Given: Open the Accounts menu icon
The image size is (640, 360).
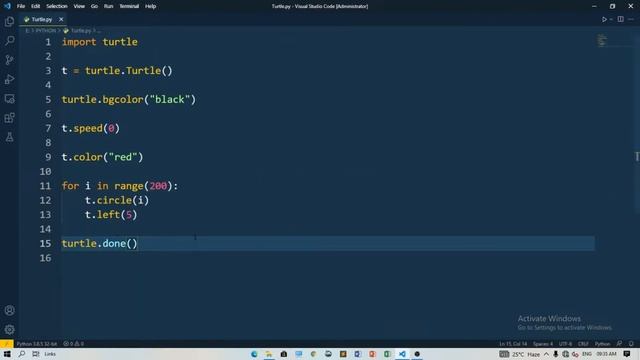Looking at the screenshot, I should point(9,310).
